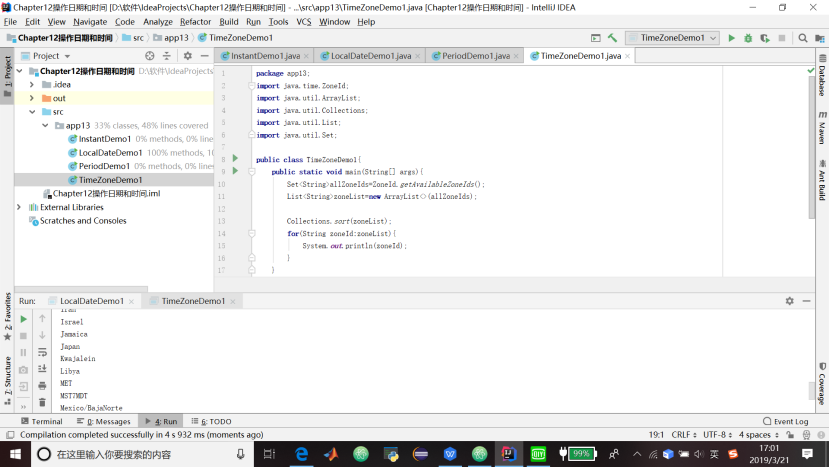
Task: Run with Coverage using the shield icon
Action: (x=764, y=38)
